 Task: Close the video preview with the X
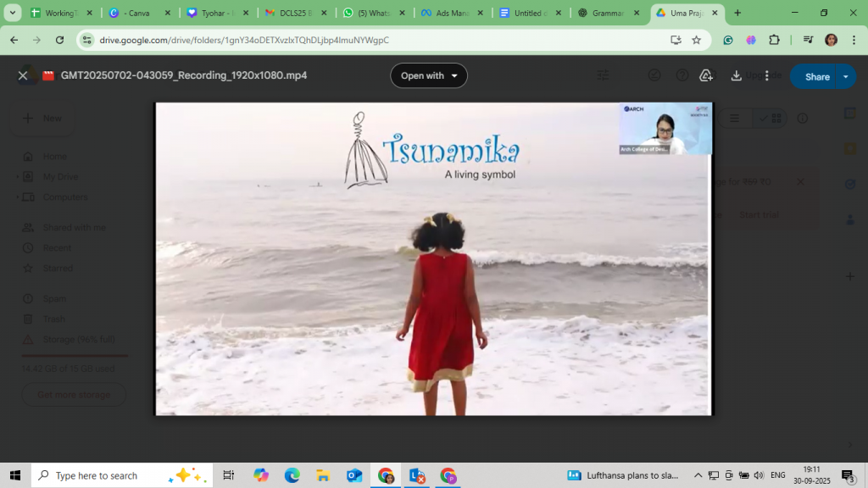click(23, 75)
